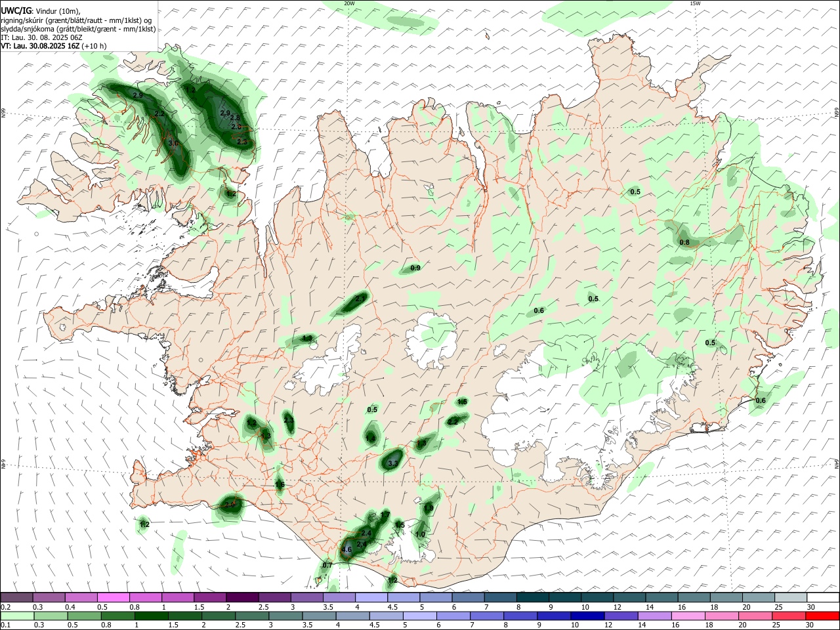The width and height of the screenshot is (840, 630).
Task: Select the 'slydda/snjókoma' legend description line
Action: click(x=78, y=29)
